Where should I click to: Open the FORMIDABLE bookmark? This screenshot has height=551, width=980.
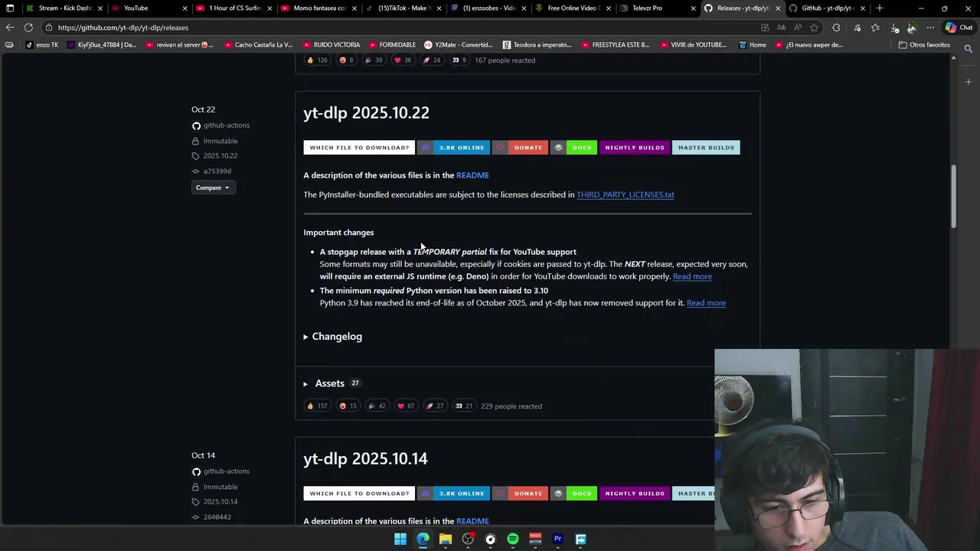click(x=391, y=45)
